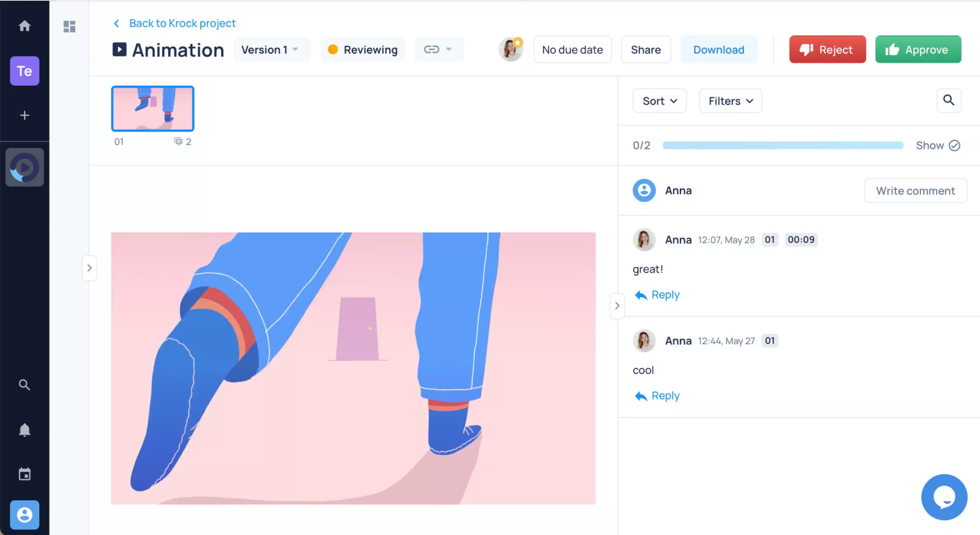Go to the Home icon in sidebar
Image resolution: width=980 pixels, height=535 pixels.
[24, 26]
